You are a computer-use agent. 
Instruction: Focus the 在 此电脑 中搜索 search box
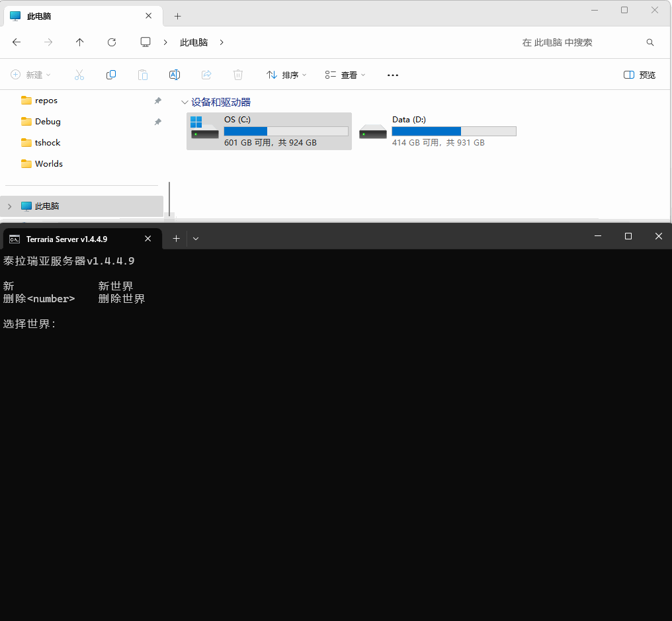click(557, 42)
